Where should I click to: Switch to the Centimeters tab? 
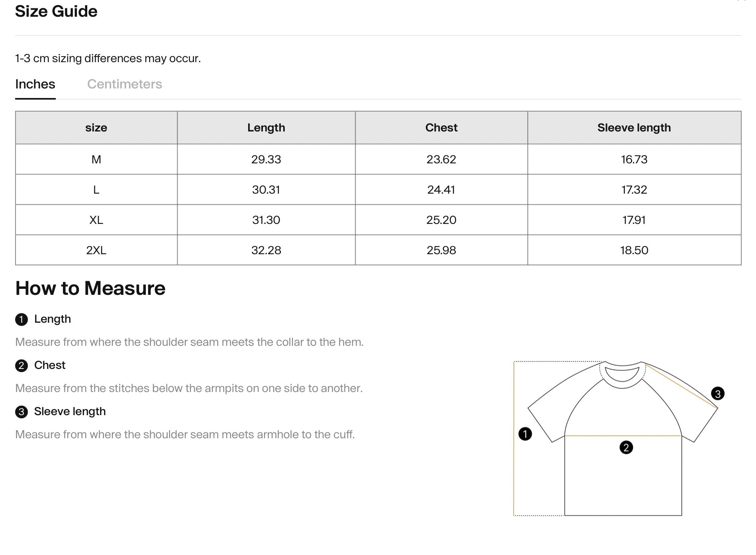tap(125, 84)
